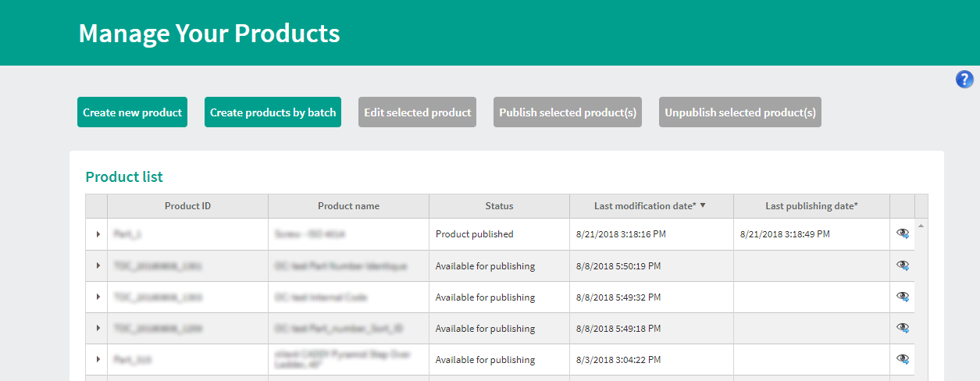The image size is (980, 381).
Task: Click the product list scrollbar up arrow
Action: [921, 226]
